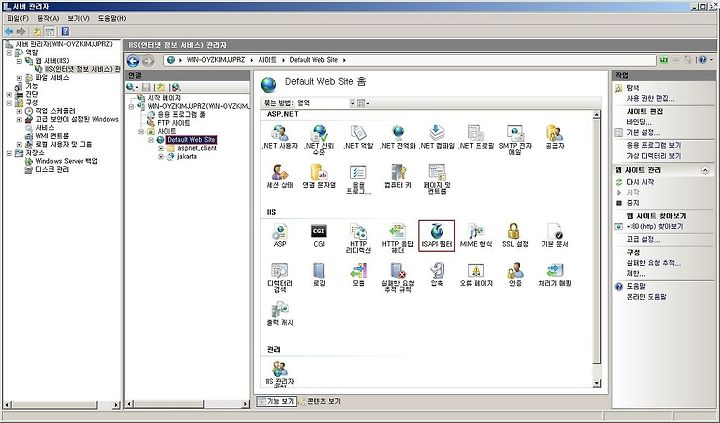The height and width of the screenshot is (423, 720).
Task: Open the .NET 역할 (.NET Roles) icon
Action: click(x=359, y=137)
